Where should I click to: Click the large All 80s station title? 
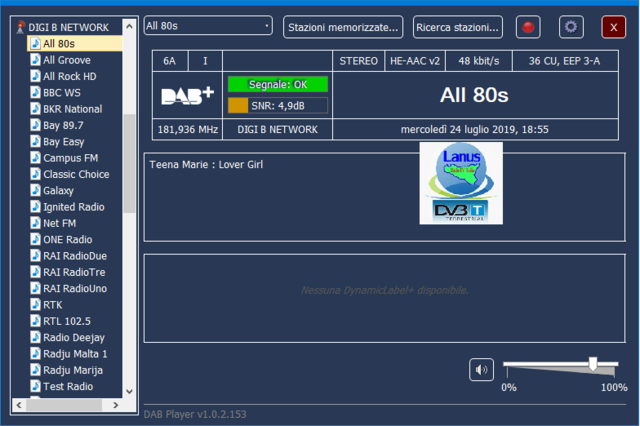coord(474,95)
